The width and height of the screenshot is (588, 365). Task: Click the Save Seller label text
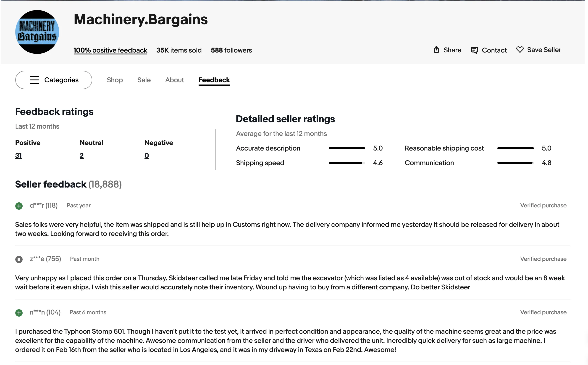point(544,50)
